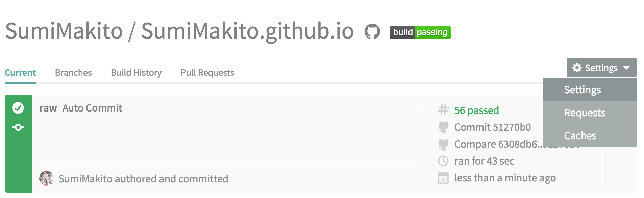Image resolution: width=644 pixels, height=198 pixels.
Task: Click the GitHub icon beside Compare link
Action: pos(443,144)
